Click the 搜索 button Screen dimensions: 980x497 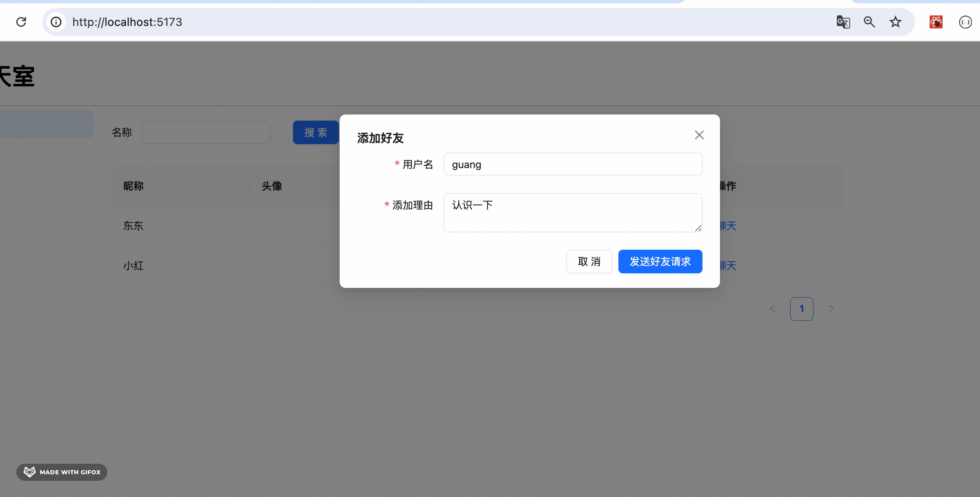[x=316, y=132]
